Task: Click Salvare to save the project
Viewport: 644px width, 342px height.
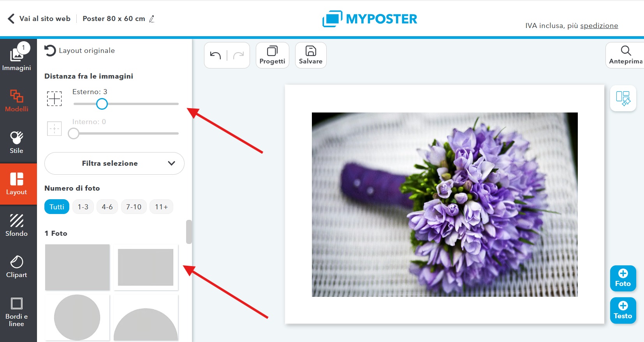Action: coord(311,55)
